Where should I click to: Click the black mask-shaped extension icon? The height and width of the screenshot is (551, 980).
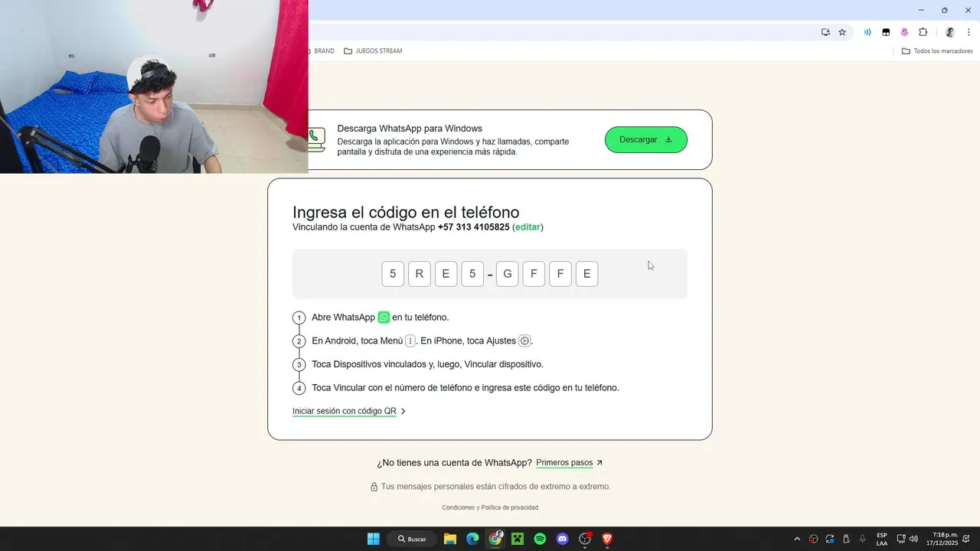tap(886, 32)
